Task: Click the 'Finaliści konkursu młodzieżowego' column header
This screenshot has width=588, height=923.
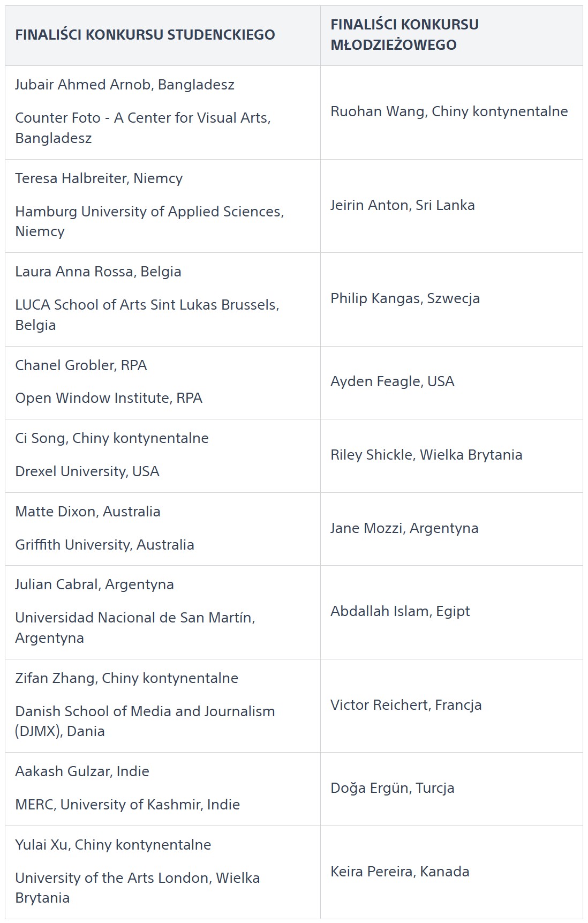Action: click(x=404, y=35)
